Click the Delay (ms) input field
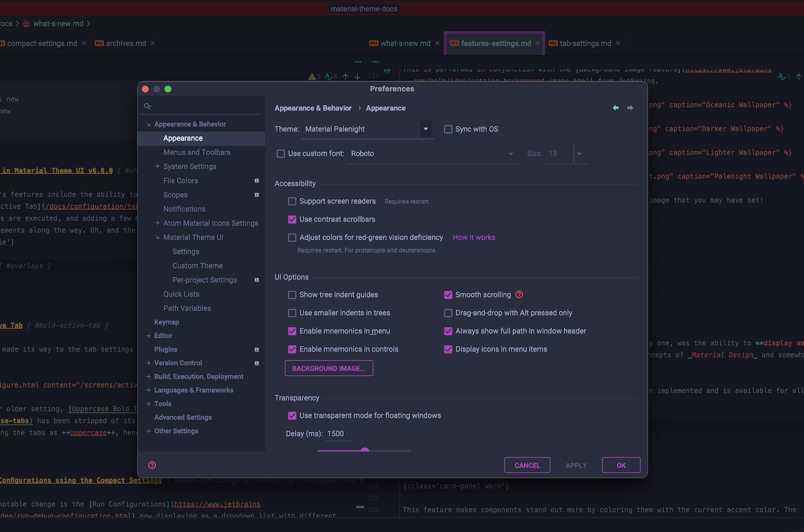The height and width of the screenshot is (532, 804). pyautogui.click(x=337, y=433)
